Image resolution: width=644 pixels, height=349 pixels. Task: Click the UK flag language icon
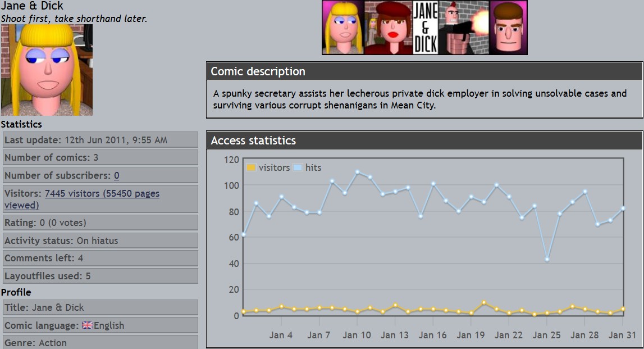[x=87, y=325]
